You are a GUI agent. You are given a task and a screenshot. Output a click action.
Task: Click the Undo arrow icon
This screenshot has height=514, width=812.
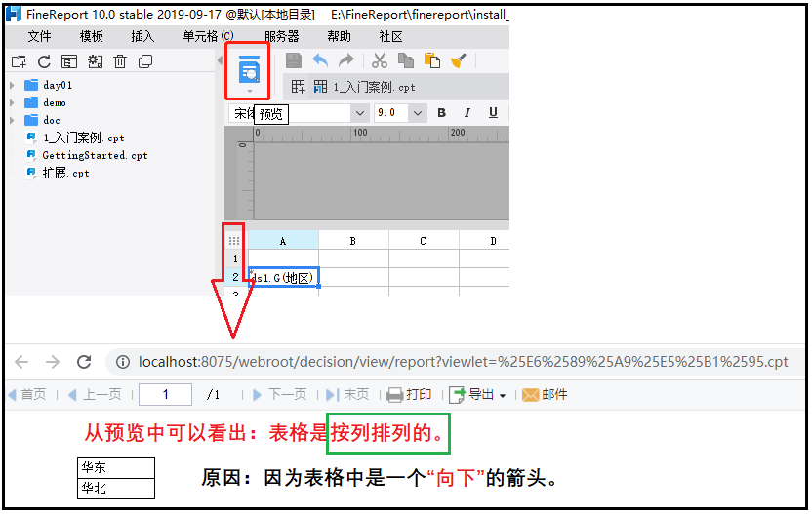320,60
